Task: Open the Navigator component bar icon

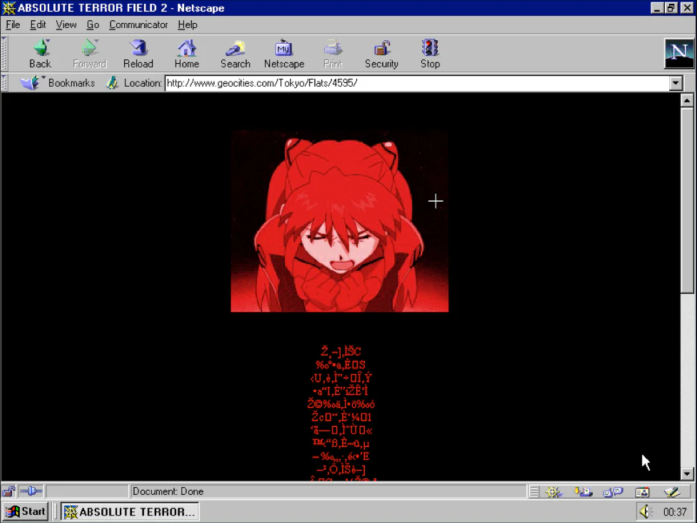Action: [x=554, y=492]
